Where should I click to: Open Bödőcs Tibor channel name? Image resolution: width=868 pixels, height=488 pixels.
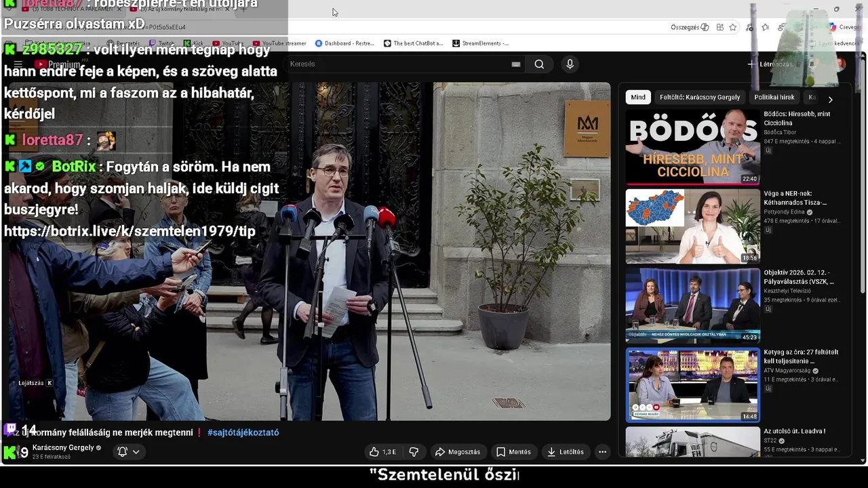[x=780, y=132]
